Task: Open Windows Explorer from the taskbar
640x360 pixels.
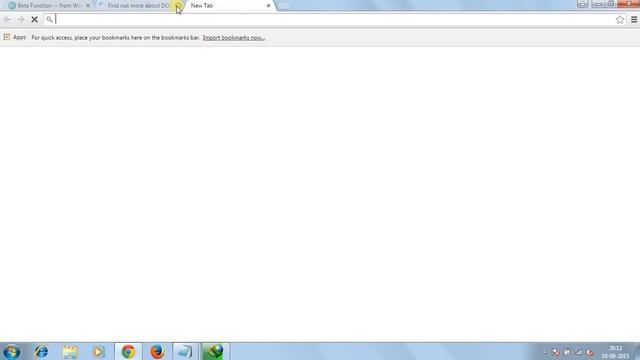Action: click(70, 351)
